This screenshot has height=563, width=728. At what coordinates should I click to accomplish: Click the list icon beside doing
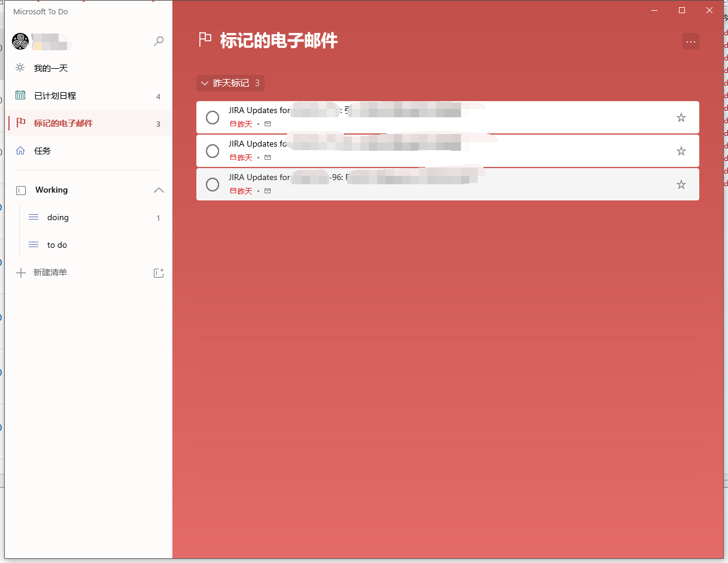click(x=34, y=217)
